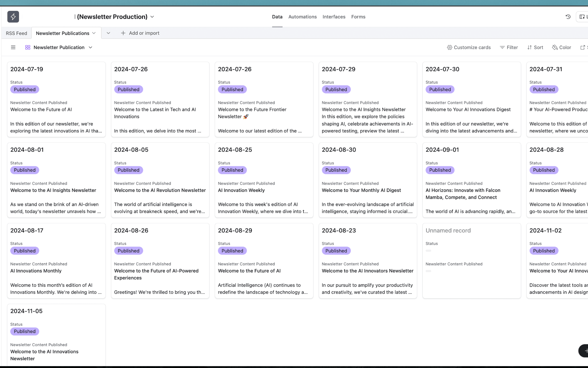Click 'Welcome to Your AI Innovations Digest' text
The height and width of the screenshot is (368, 588).
(468, 110)
